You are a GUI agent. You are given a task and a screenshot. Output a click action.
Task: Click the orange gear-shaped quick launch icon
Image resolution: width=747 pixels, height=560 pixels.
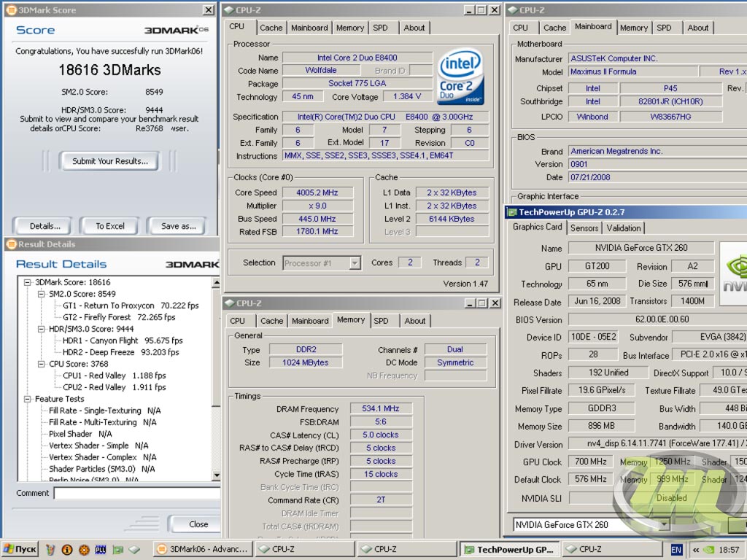pos(84,550)
